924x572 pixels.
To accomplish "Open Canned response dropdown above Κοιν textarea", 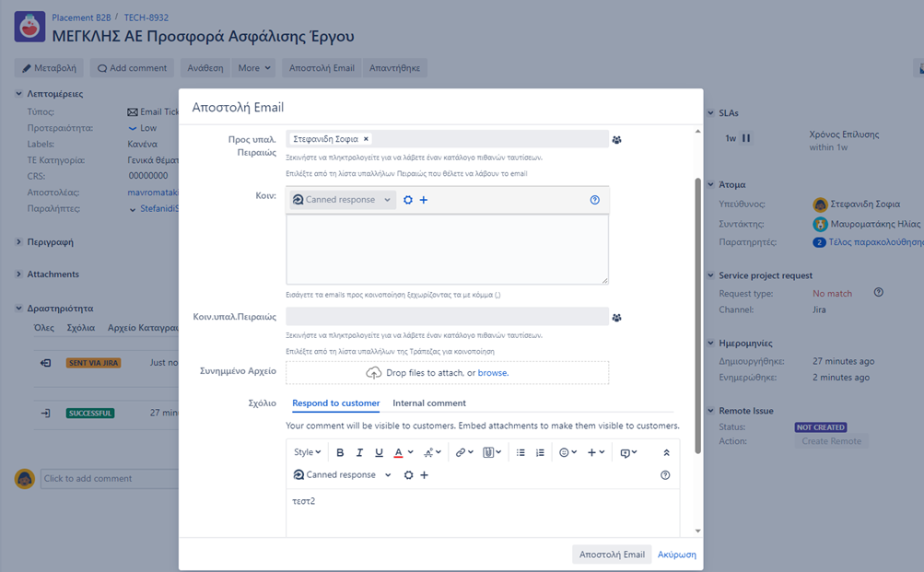I will [x=343, y=200].
